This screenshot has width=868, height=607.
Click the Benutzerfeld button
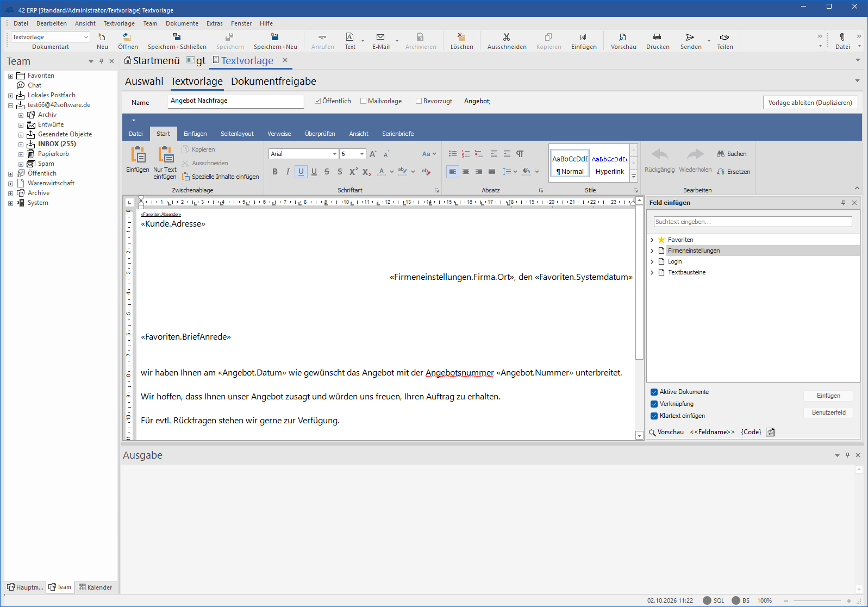point(829,412)
